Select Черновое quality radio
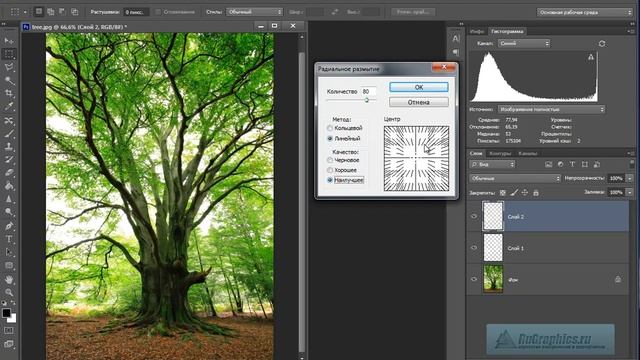The height and width of the screenshot is (360, 640). (x=330, y=160)
